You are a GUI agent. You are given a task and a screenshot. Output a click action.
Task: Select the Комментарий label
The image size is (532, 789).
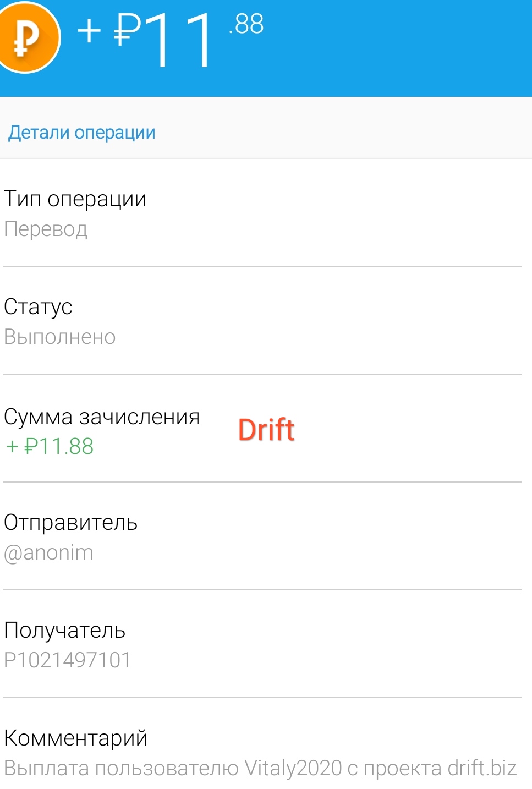pyautogui.click(x=75, y=738)
